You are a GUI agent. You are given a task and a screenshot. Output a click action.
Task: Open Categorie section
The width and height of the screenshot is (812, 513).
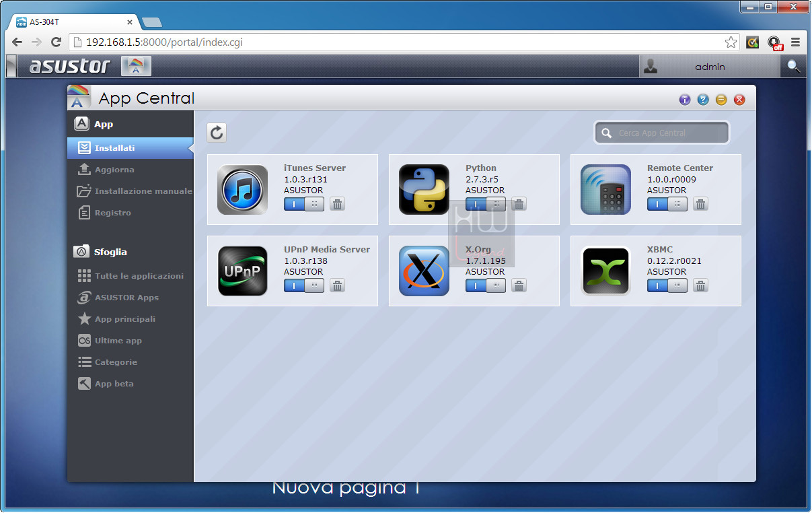point(131,362)
